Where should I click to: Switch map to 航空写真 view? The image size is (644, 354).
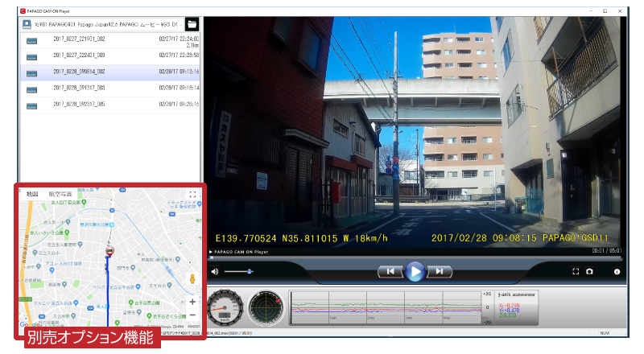60,195
